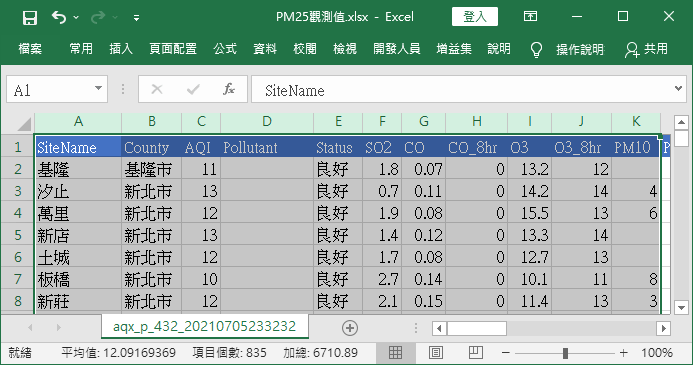This screenshot has height=365, width=693.
Task: Switch to Normal view icon
Action: (x=395, y=353)
